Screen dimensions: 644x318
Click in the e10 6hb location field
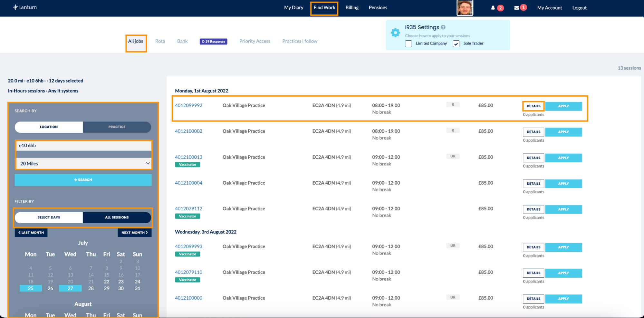tap(83, 146)
